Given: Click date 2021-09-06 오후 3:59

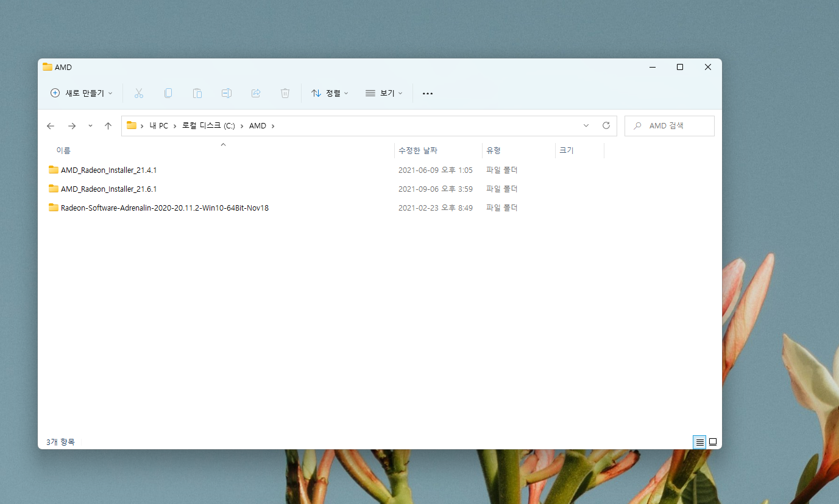Looking at the screenshot, I should [436, 189].
